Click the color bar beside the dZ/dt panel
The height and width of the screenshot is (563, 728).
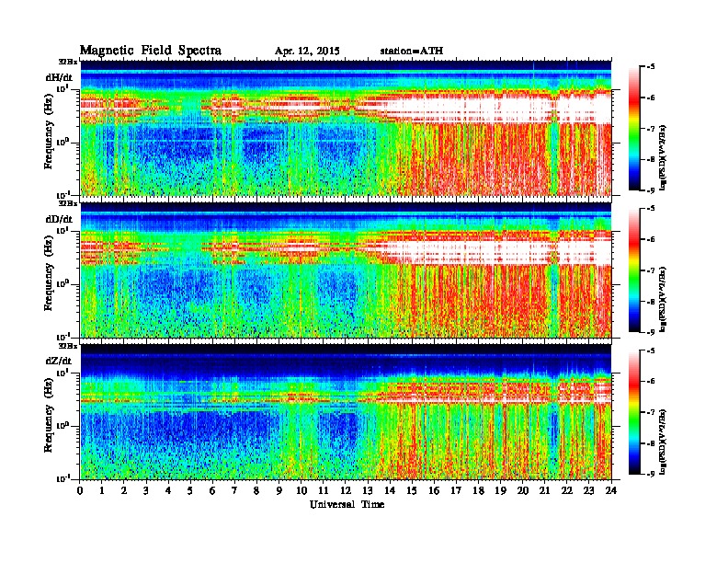pyautogui.click(x=634, y=412)
